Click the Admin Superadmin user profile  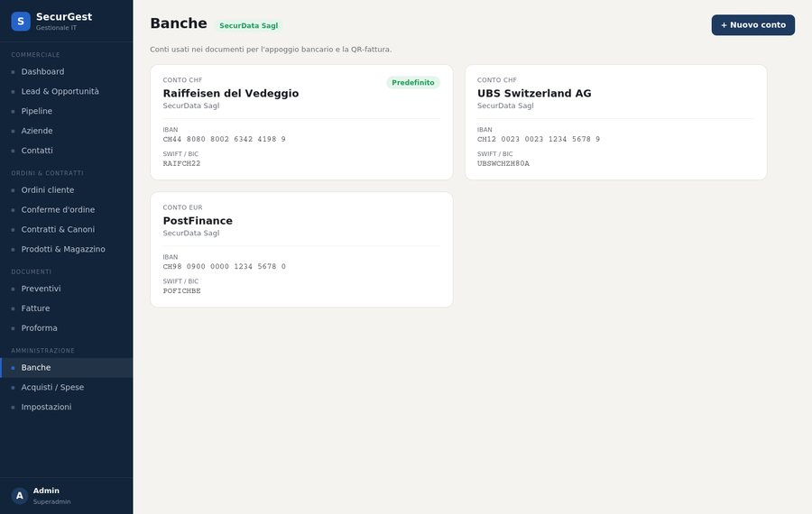click(66, 495)
